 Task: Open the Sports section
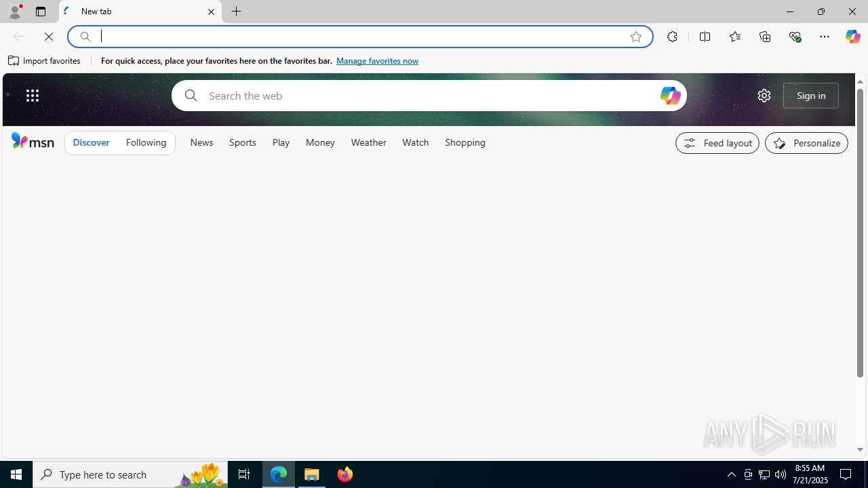[243, 143]
